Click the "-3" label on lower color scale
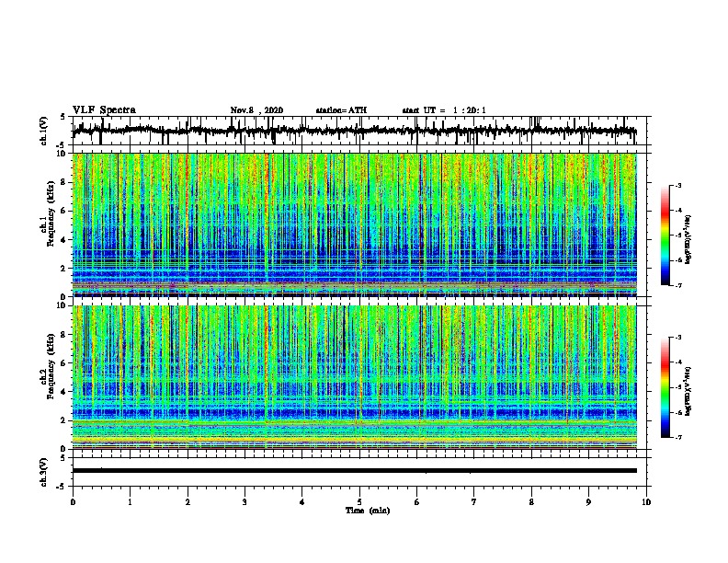The width and height of the screenshot is (728, 563). click(x=678, y=338)
